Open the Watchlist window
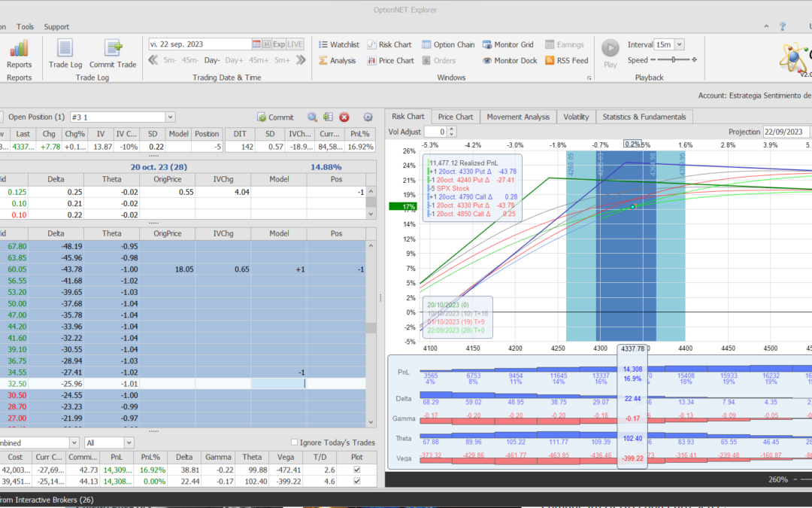This screenshot has width=812, height=508. click(338, 44)
